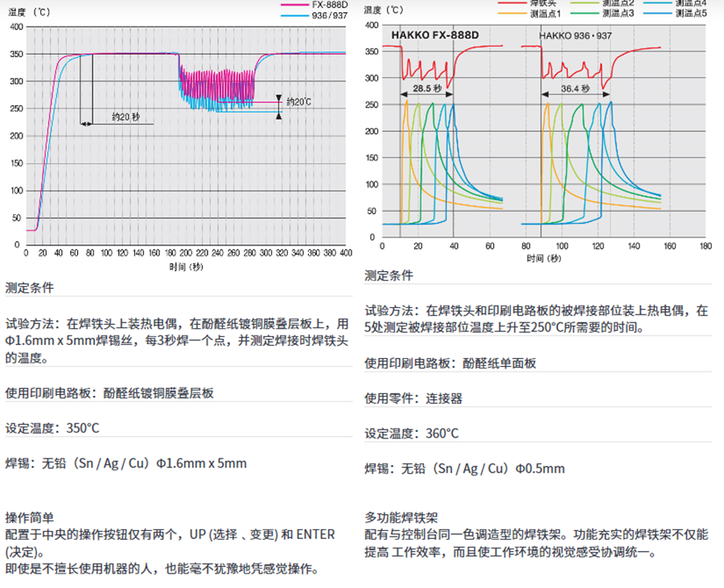This screenshot has width=724, height=588.
Task: Click the '180' time-axis tick on right chart
Action: (x=705, y=246)
